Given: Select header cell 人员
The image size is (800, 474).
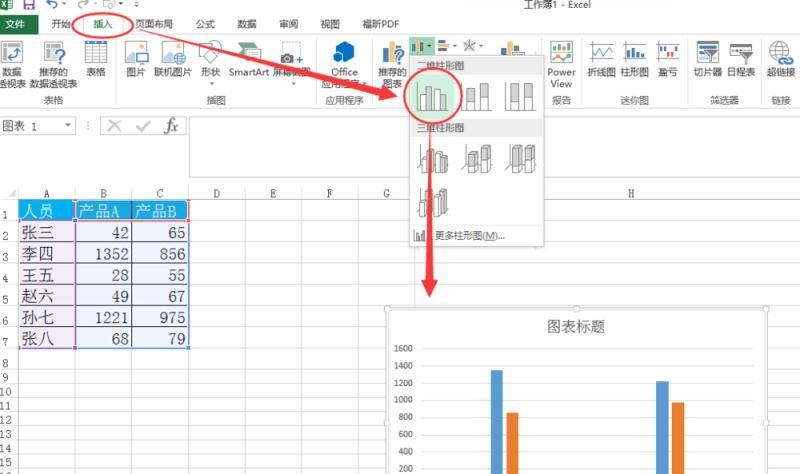Looking at the screenshot, I should (x=47, y=210).
